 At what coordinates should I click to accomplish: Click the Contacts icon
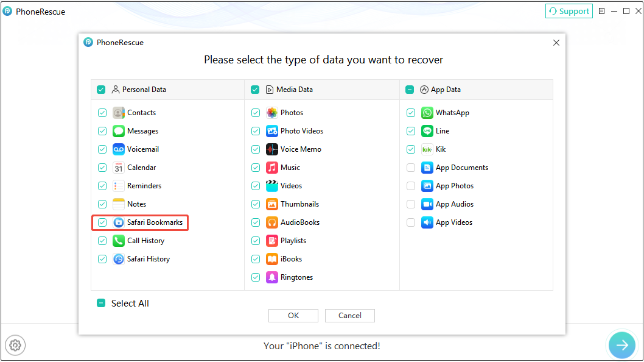(x=119, y=113)
